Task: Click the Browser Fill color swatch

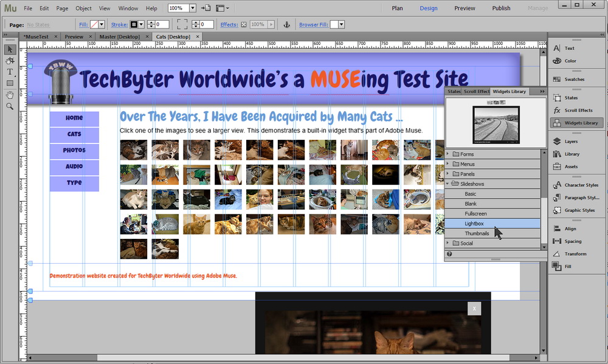Action: point(334,24)
